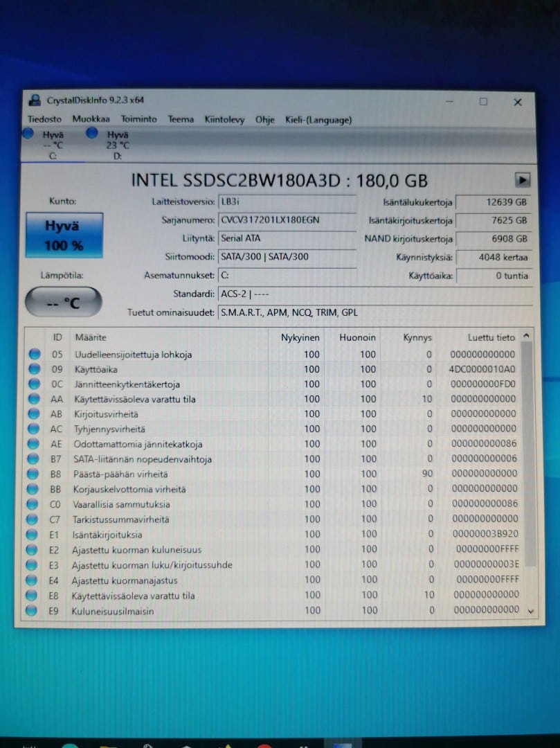Click the next disk arrow button
The height and width of the screenshot is (748, 560).
pyautogui.click(x=523, y=180)
